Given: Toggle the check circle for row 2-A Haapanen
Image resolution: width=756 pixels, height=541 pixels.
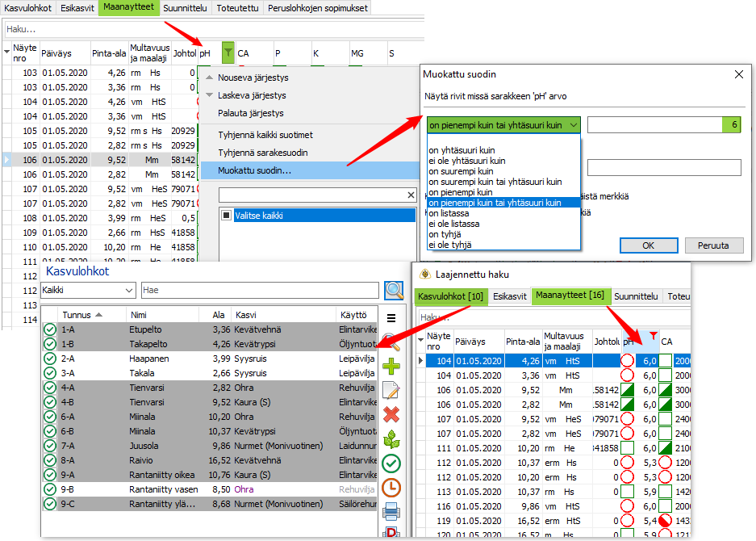Looking at the screenshot, I should pyautogui.click(x=50, y=359).
